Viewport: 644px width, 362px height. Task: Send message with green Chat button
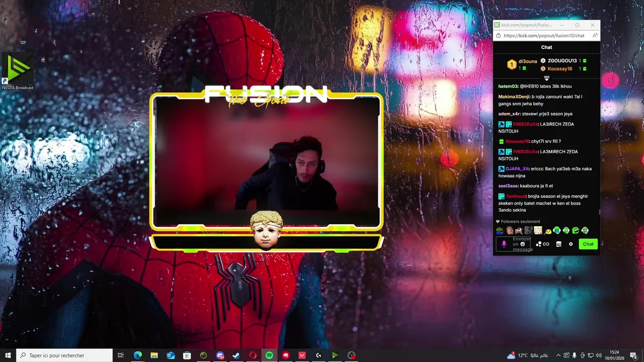click(x=588, y=244)
